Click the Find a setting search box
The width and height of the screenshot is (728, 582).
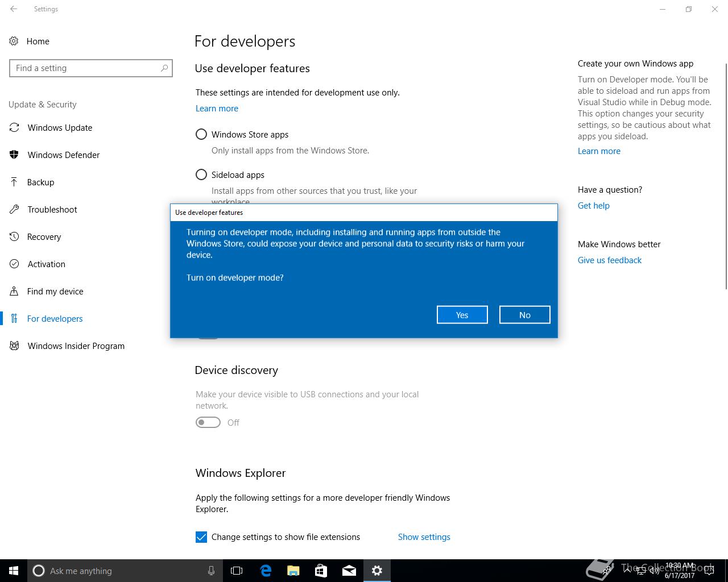91,68
